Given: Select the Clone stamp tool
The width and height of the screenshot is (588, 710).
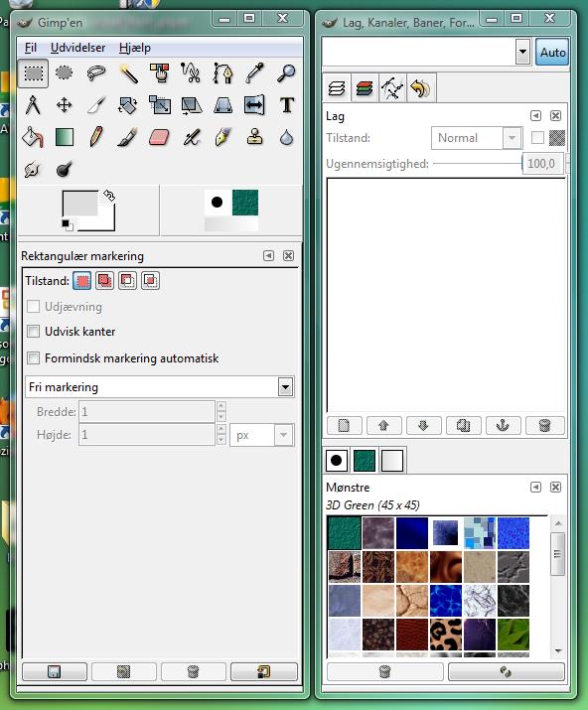Looking at the screenshot, I should point(254,137).
